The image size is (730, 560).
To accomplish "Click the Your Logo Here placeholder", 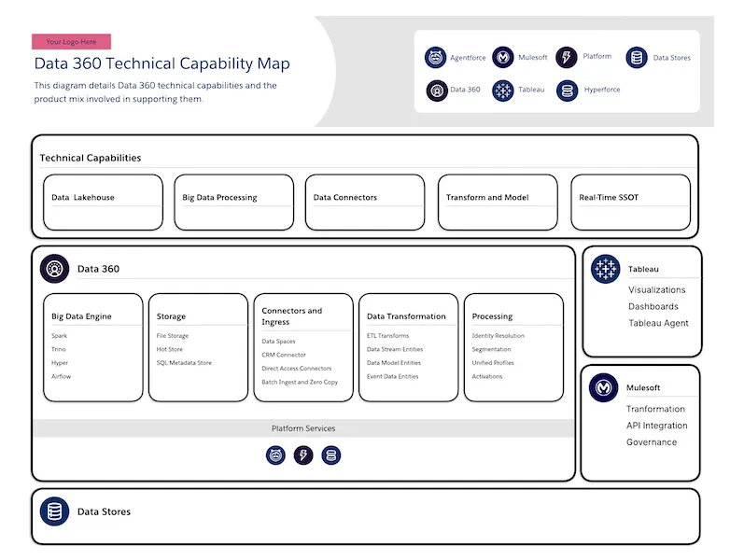I will (71, 41).
